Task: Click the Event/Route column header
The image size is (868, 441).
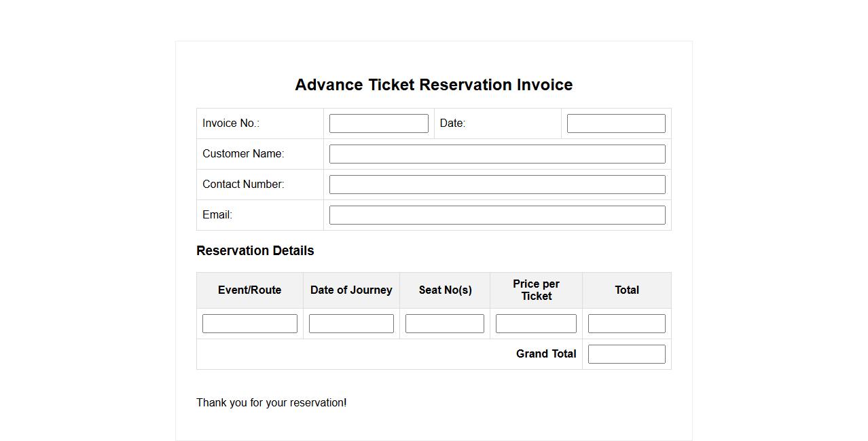Action: pos(249,290)
